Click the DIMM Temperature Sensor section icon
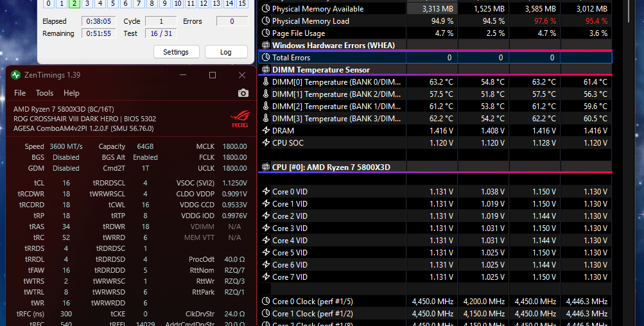Viewport: 644px width, 326px height. (266, 70)
